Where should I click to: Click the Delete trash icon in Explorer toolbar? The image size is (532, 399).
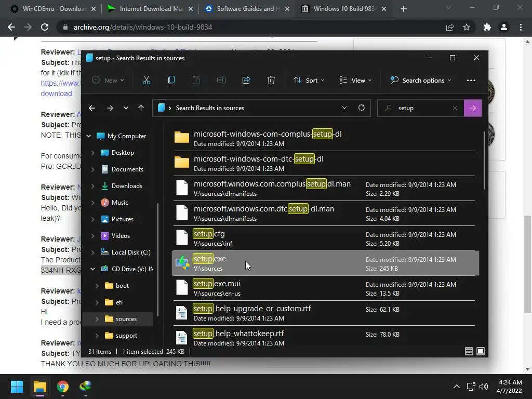pos(271,81)
